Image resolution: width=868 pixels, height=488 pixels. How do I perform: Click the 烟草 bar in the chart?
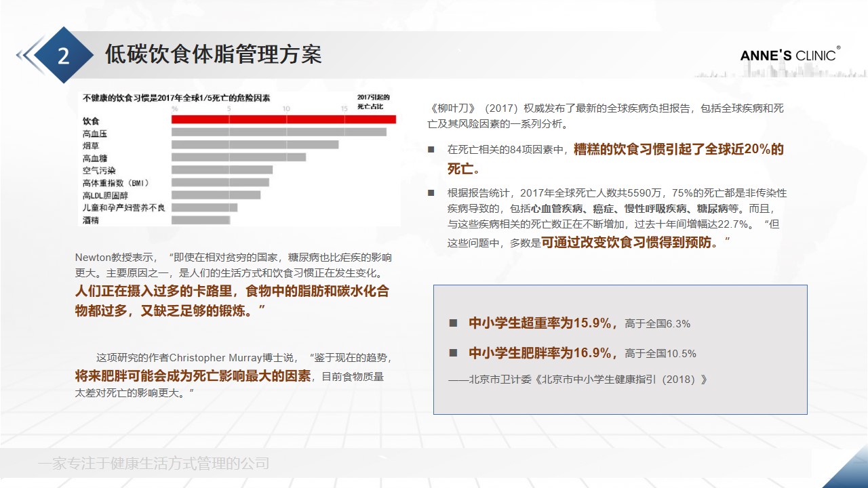(255, 145)
